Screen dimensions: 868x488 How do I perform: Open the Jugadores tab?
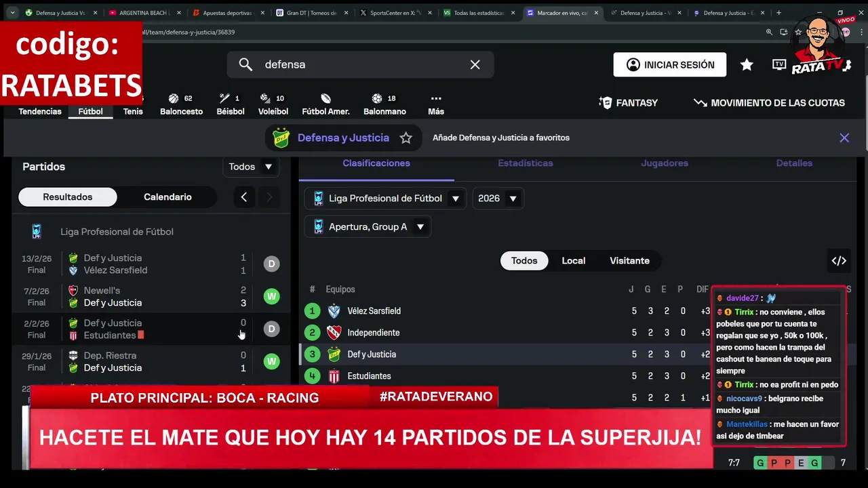point(665,163)
